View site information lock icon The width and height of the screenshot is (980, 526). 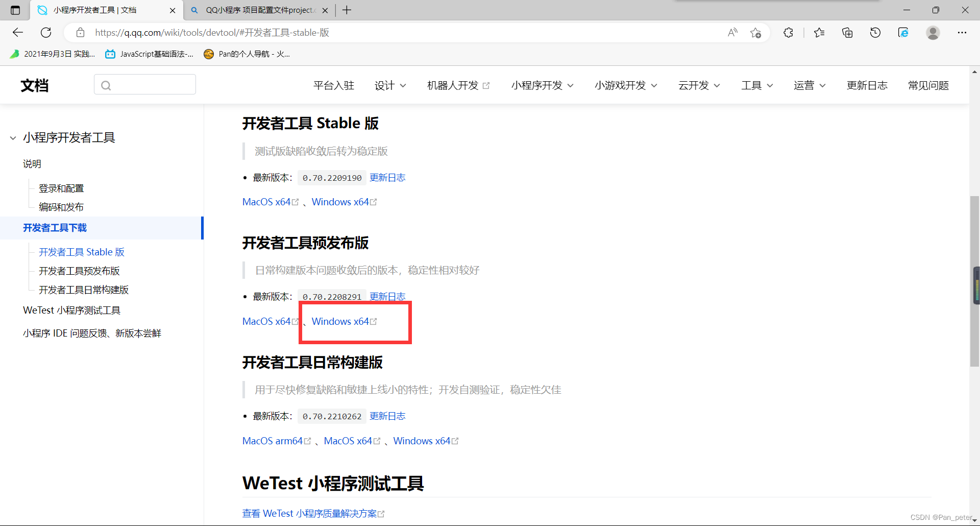coord(80,33)
